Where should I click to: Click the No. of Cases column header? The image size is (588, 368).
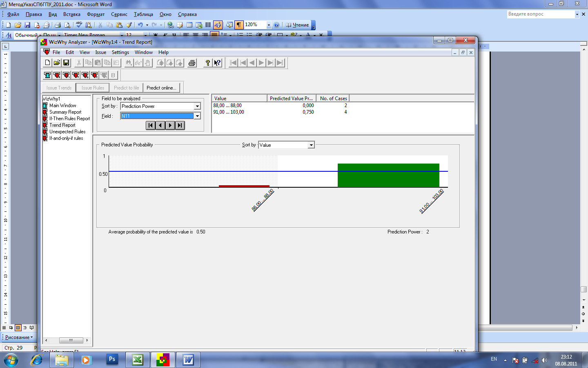pyautogui.click(x=333, y=99)
